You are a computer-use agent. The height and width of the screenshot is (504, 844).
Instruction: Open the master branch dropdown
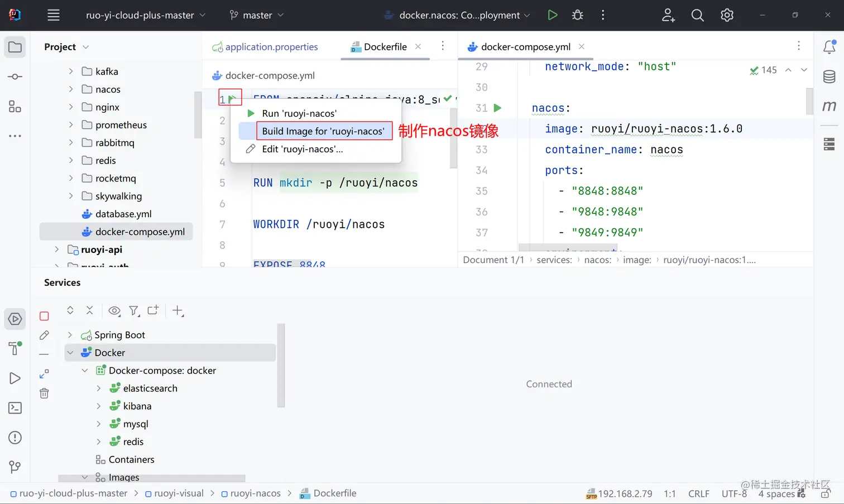point(257,15)
